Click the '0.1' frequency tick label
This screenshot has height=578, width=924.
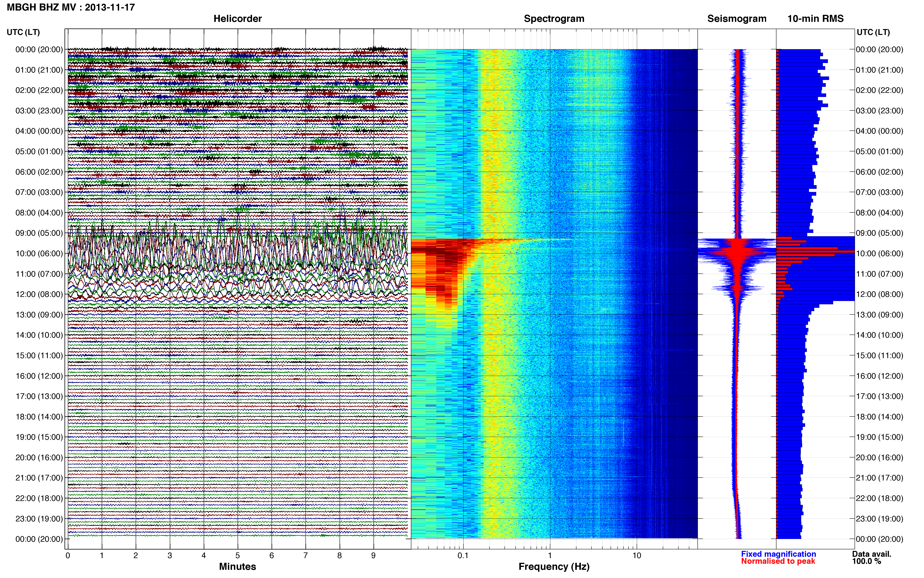click(x=463, y=555)
